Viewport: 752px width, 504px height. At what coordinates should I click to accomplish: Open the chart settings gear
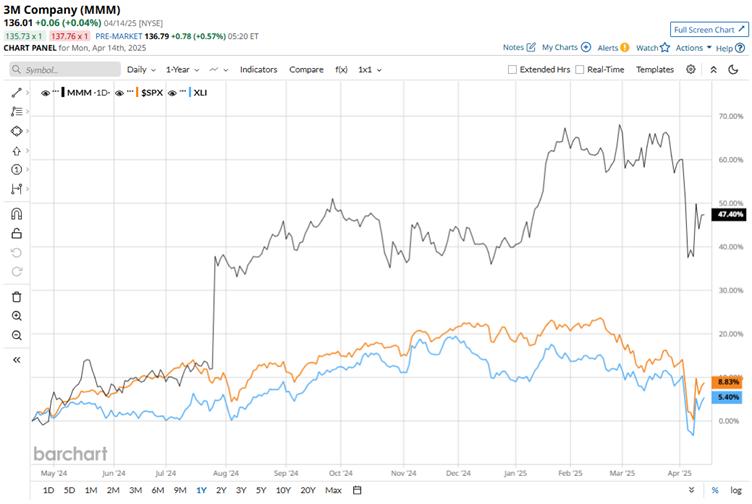tap(691, 70)
